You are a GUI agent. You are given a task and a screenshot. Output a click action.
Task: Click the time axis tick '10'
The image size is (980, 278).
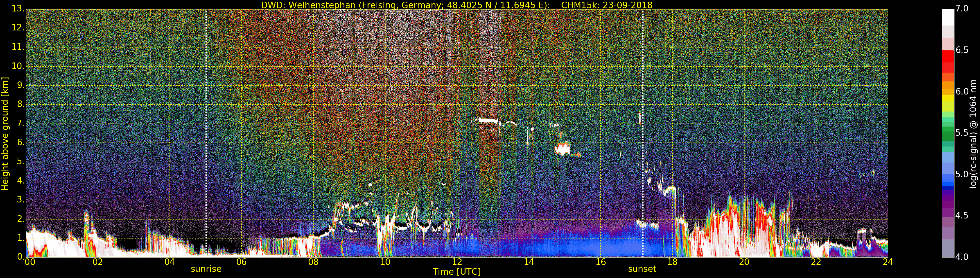coord(385,262)
